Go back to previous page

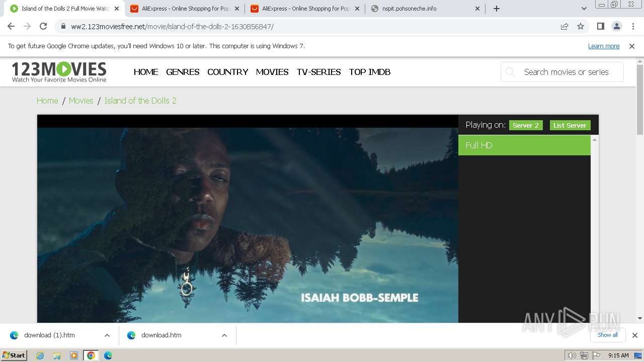pos(11,26)
